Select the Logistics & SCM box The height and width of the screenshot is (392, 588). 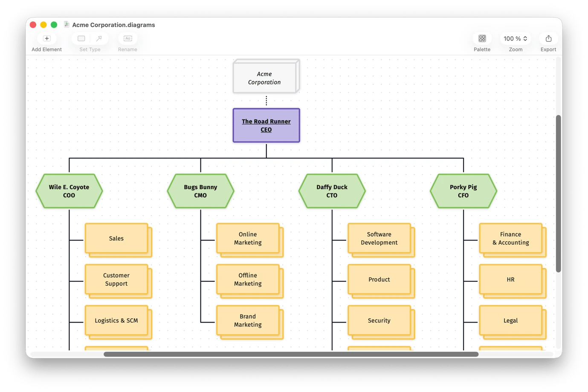(x=118, y=322)
